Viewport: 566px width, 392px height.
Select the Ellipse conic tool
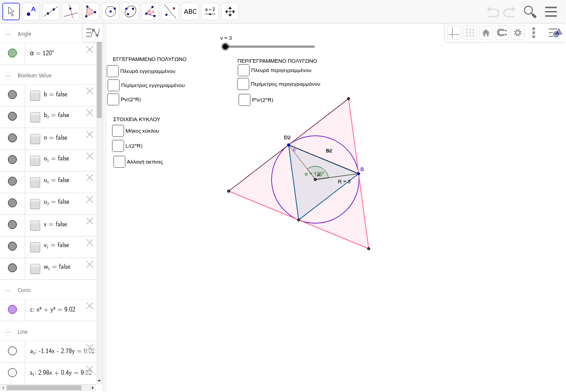pos(130,11)
